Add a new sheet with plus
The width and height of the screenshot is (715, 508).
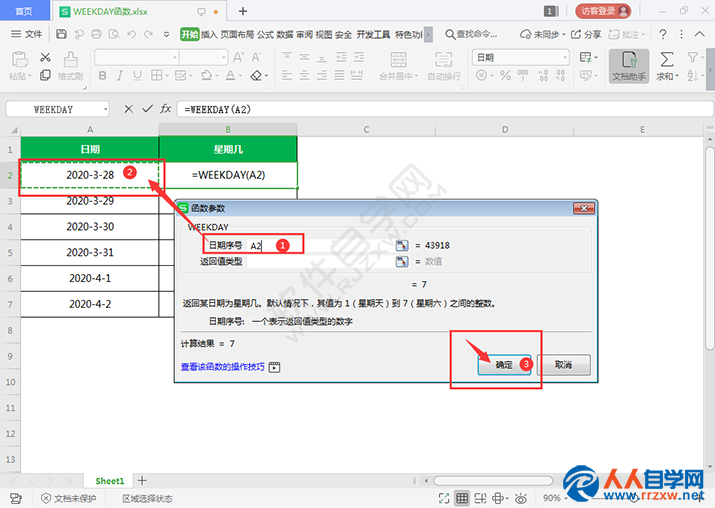(142, 480)
